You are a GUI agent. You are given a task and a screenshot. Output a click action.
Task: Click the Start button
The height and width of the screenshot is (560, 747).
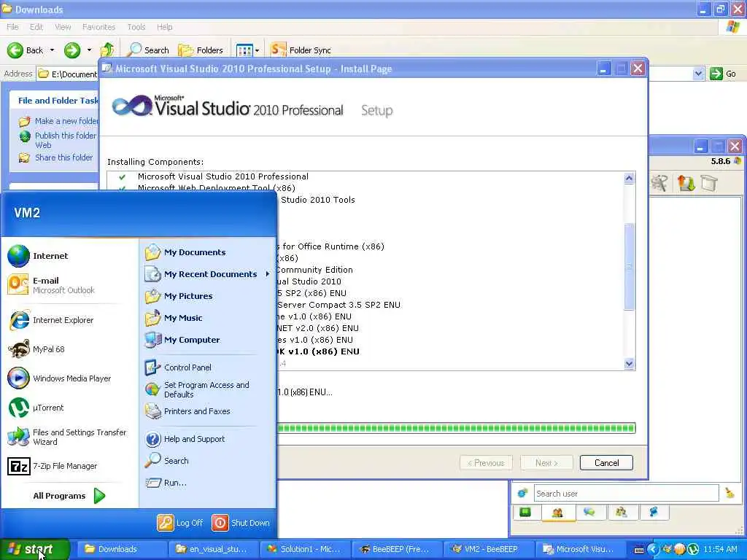tap(35, 550)
